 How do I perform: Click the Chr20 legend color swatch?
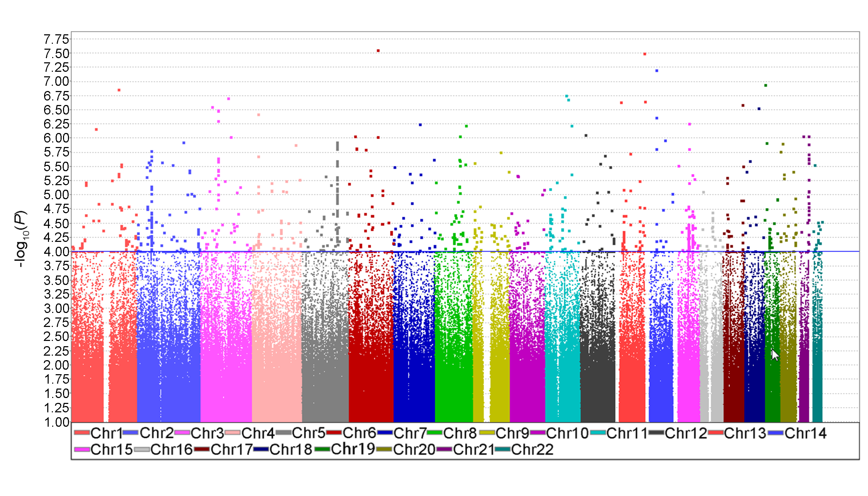[384, 449]
